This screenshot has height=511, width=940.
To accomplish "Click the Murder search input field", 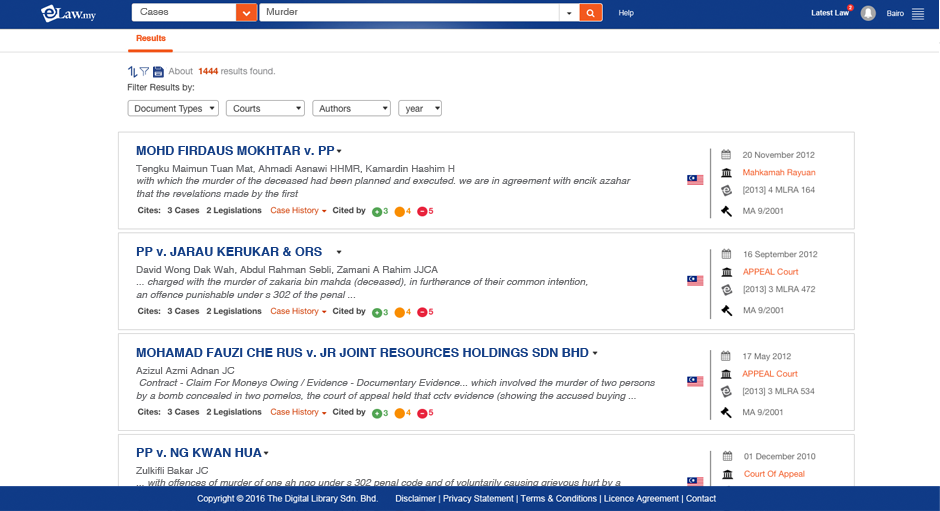I will tap(408, 13).
